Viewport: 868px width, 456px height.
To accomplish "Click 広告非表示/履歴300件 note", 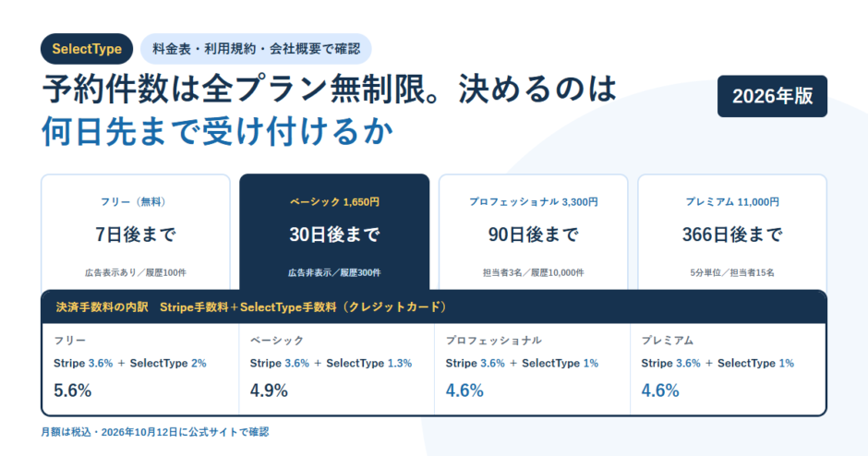I will click(x=334, y=272).
